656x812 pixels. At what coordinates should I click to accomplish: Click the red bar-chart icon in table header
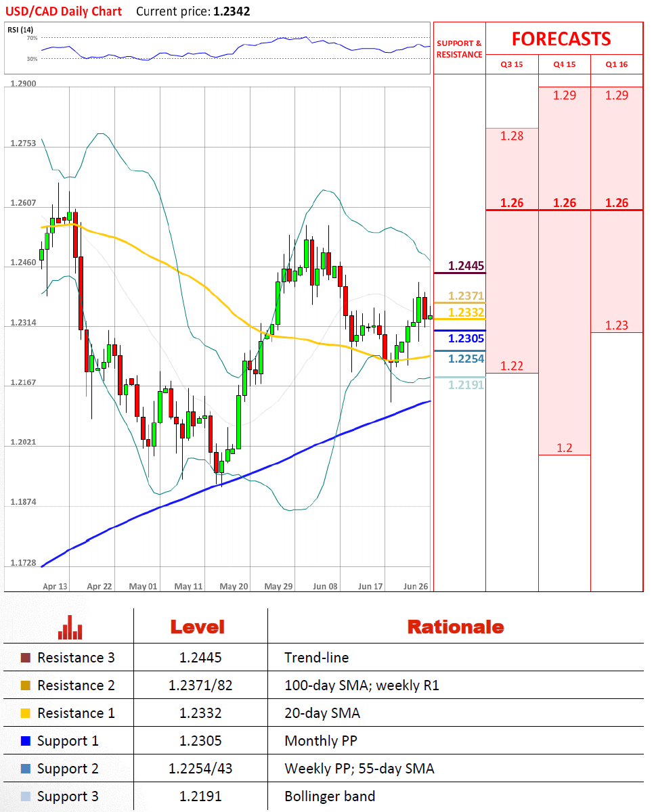pyautogui.click(x=70, y=627)
